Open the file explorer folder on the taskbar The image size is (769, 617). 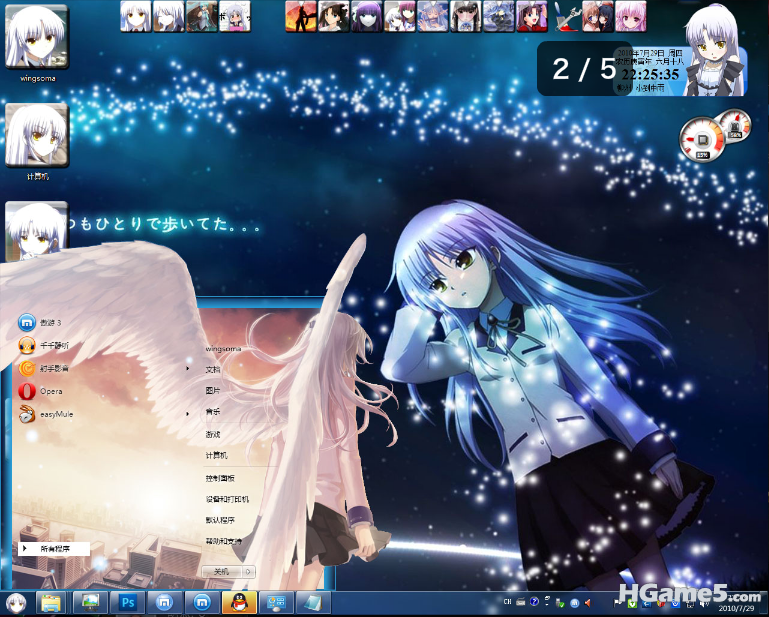point(51,603)
